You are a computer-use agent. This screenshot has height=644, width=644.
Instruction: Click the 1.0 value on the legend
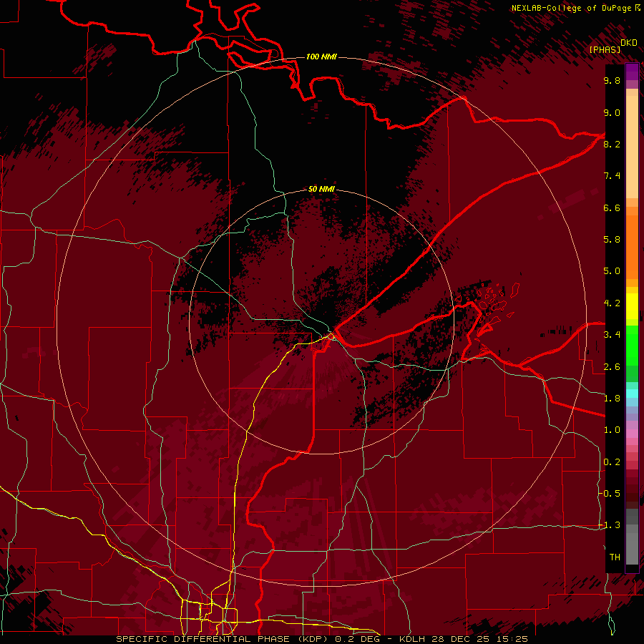coord(612,430)
